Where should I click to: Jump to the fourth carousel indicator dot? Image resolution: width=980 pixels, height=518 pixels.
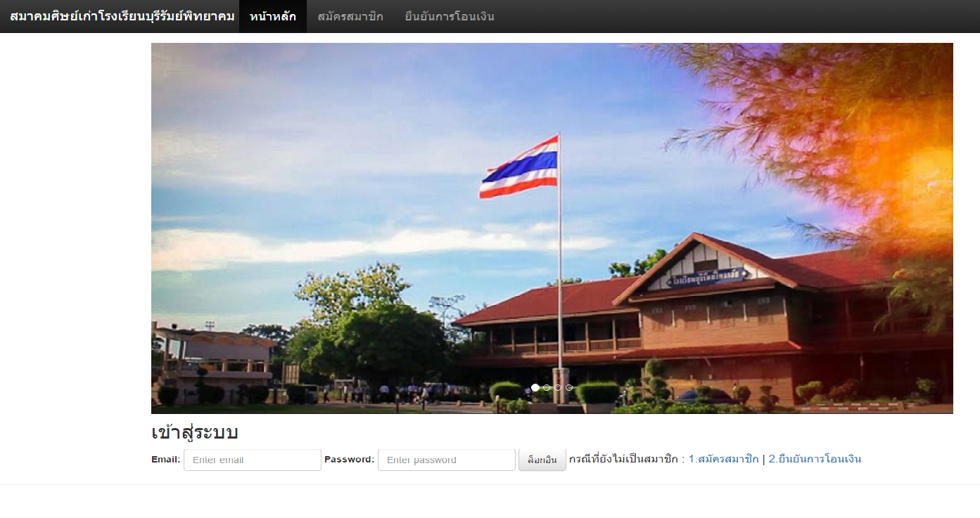click(569, 387)
